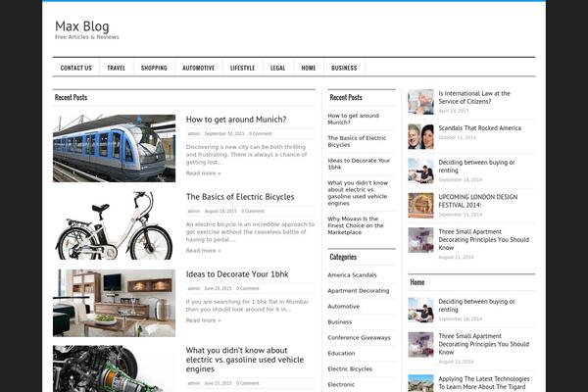The image size is (588, 392).
Task: Go to the Travel section
Action: coord(117,68)
